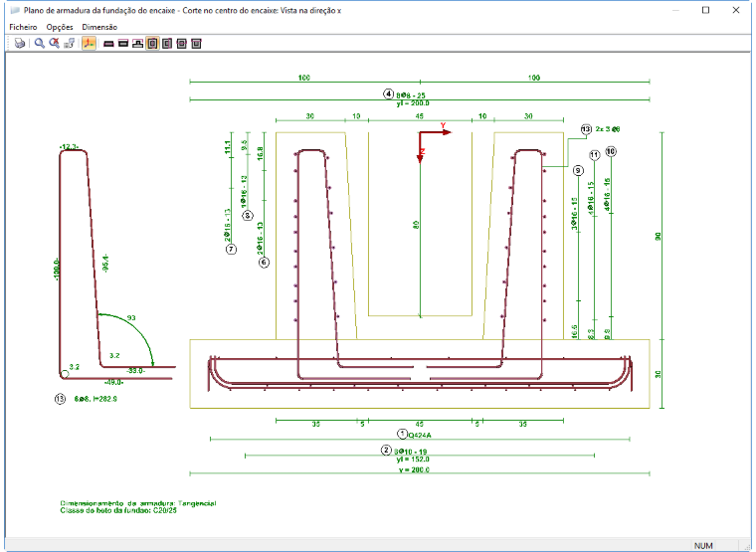Click the -12.3- bar top width label
756x552 pixels.
69,146
